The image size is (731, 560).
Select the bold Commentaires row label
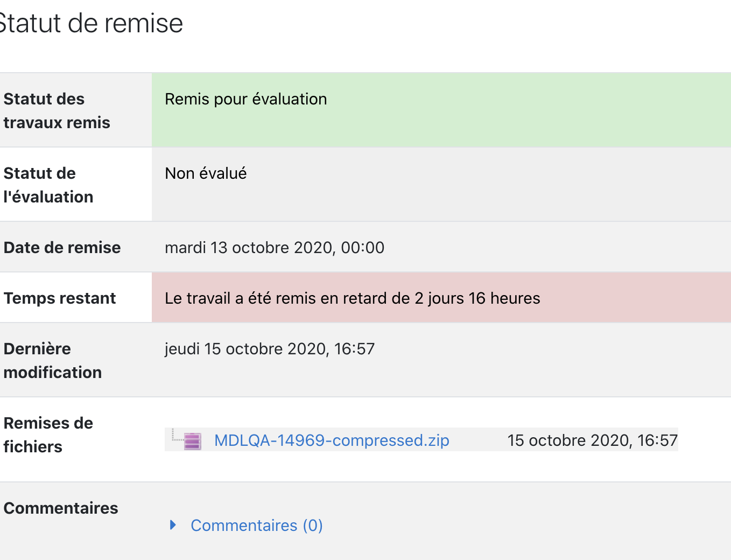(x=61, y=508)
